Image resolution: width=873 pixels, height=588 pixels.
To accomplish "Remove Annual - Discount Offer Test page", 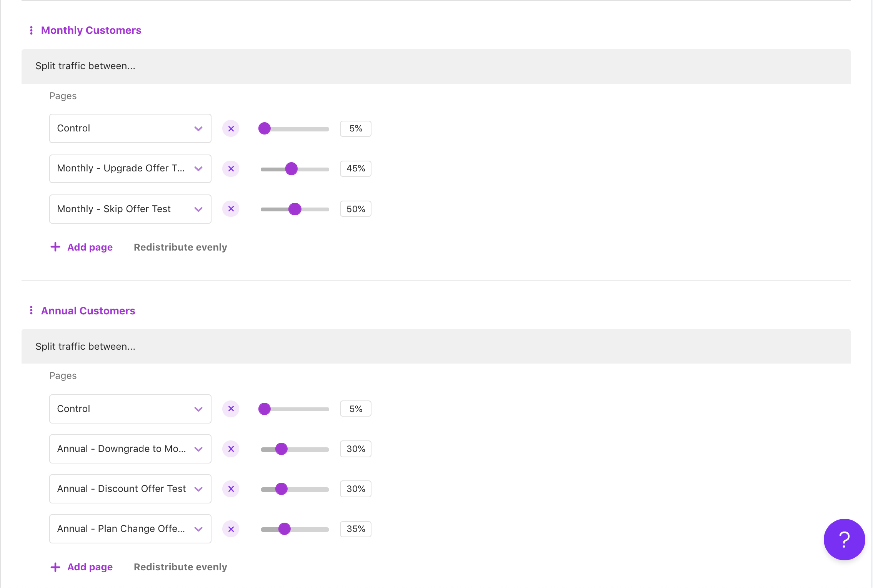I will [231, 489].
